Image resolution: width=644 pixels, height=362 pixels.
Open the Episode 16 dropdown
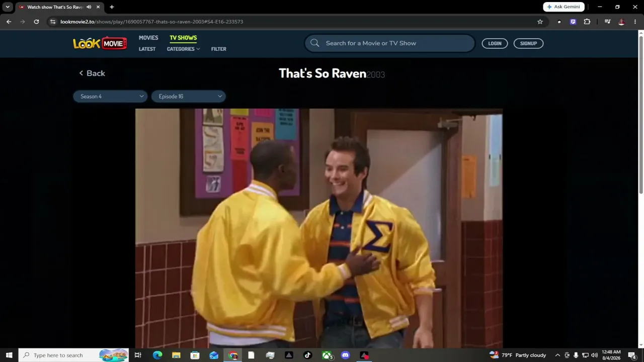[188, 97]
